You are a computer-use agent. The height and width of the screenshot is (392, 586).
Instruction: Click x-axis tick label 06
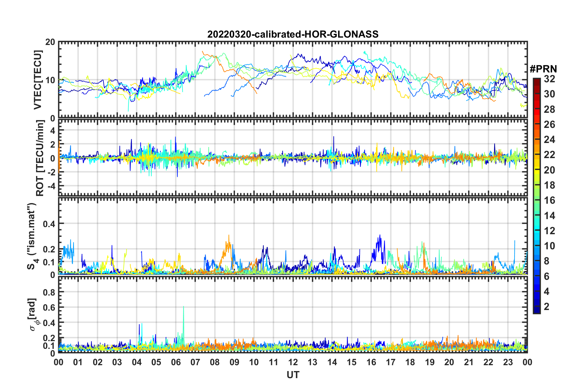(176, 362)
